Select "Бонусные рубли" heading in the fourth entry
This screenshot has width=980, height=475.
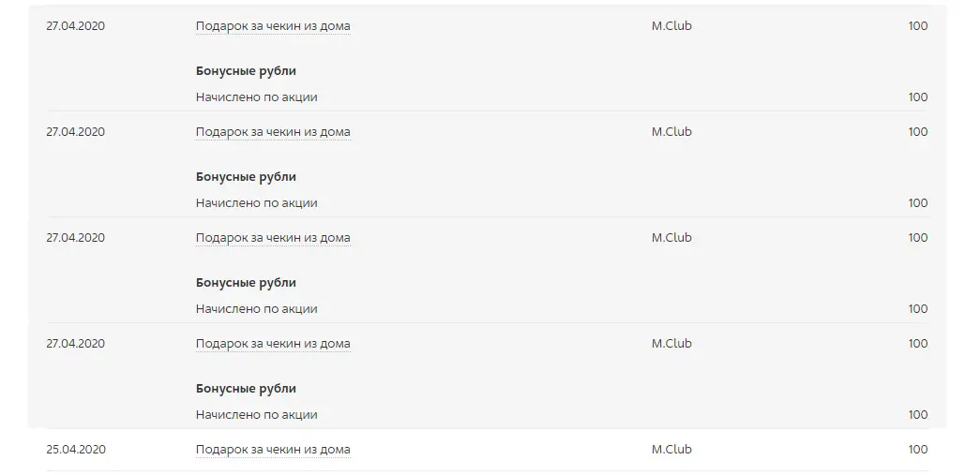[x=246, y=389]
